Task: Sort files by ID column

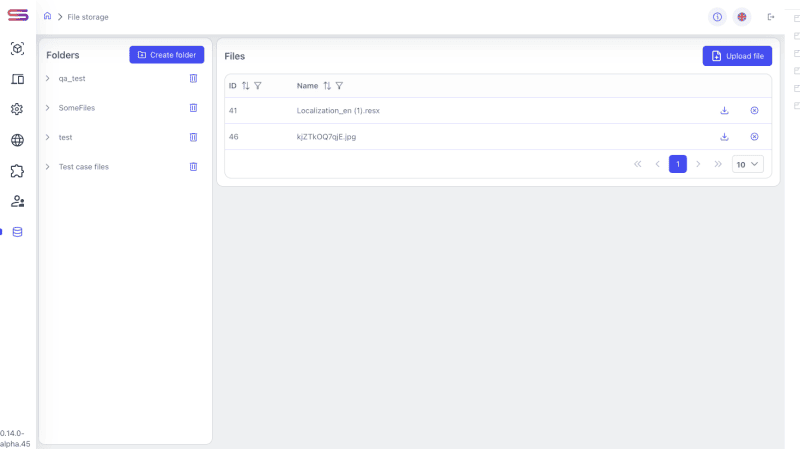Action: (246, 86)
